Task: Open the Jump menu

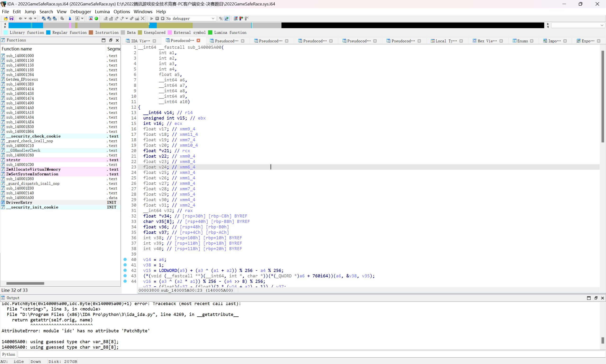Action: (30, 12)
